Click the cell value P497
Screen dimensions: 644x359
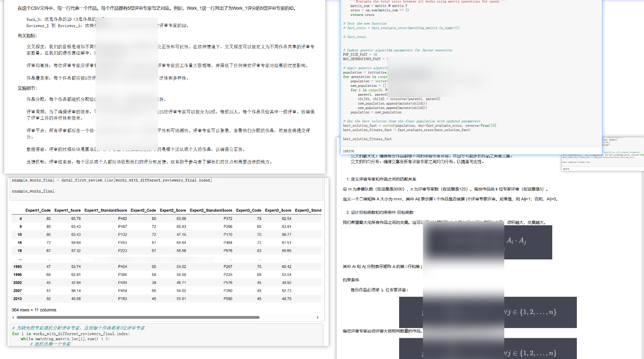click(x=123, y=227)
